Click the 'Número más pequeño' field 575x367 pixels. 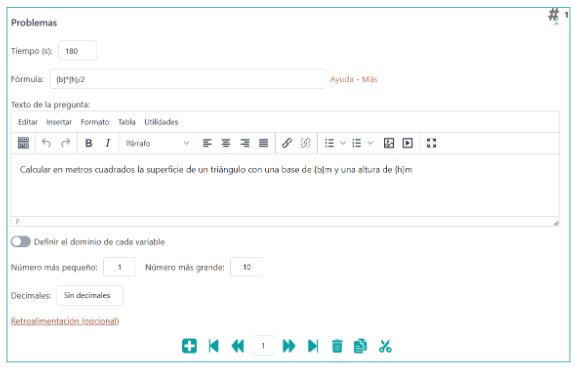[x=120, y=267]
